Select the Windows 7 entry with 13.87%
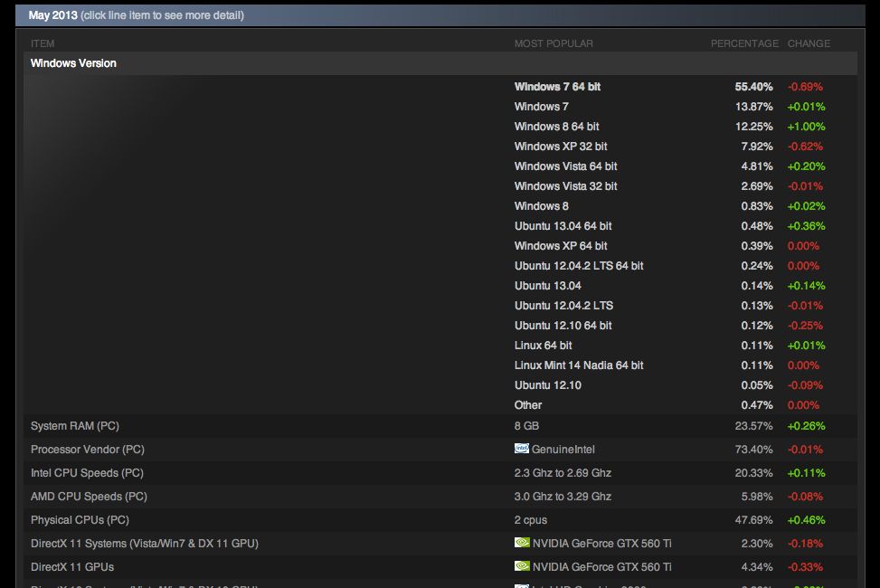The image size is (880, 588). pos(542,107)
